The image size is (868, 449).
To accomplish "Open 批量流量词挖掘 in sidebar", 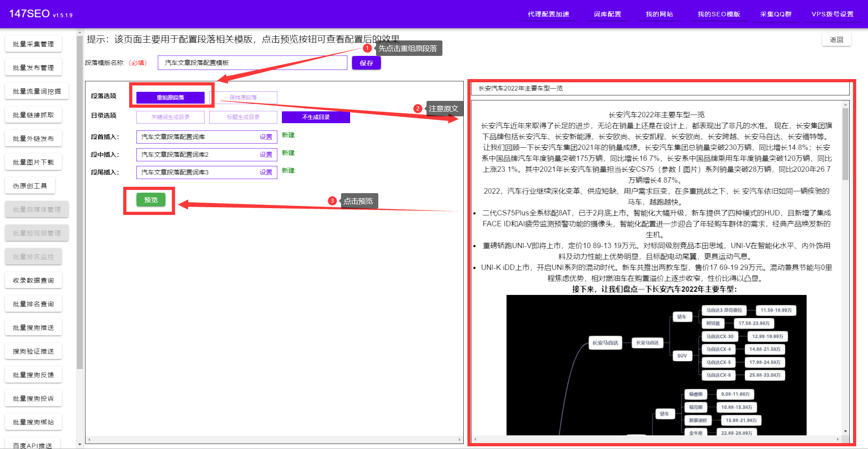I will [x=37, y=91].
